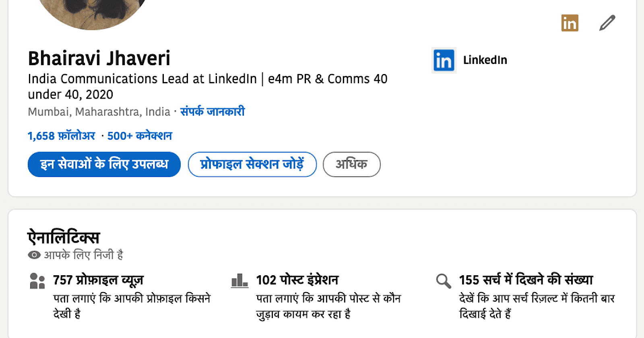Open the 1,658 फ़ॉलोअर followers link
Viewport: 644px width, 338px height.
(61, 136)
